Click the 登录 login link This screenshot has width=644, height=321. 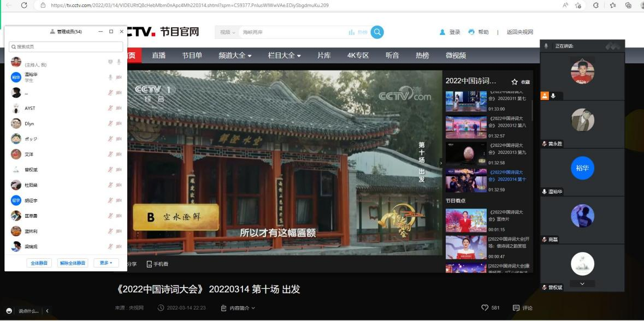click(454, 32)
